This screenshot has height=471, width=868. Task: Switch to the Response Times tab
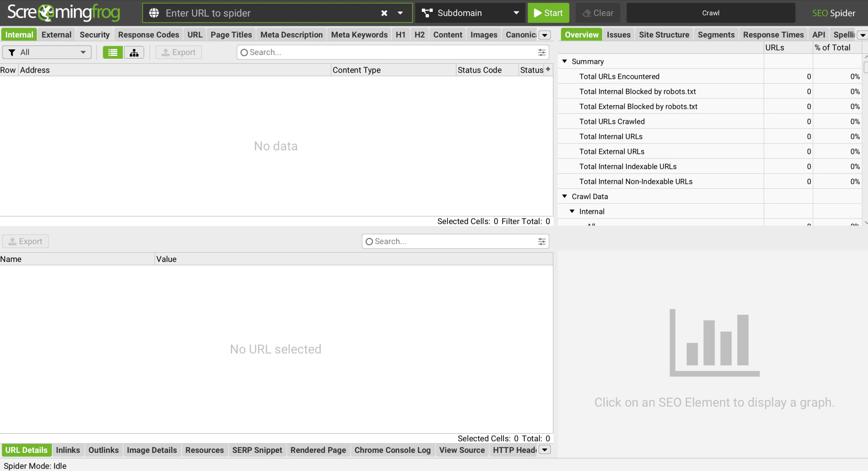[773, 35]
